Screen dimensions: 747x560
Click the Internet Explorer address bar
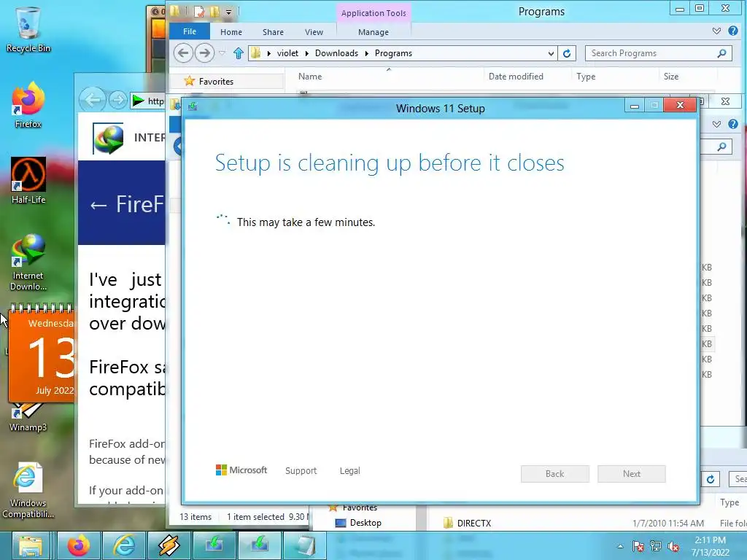click(x=147, y=101)
